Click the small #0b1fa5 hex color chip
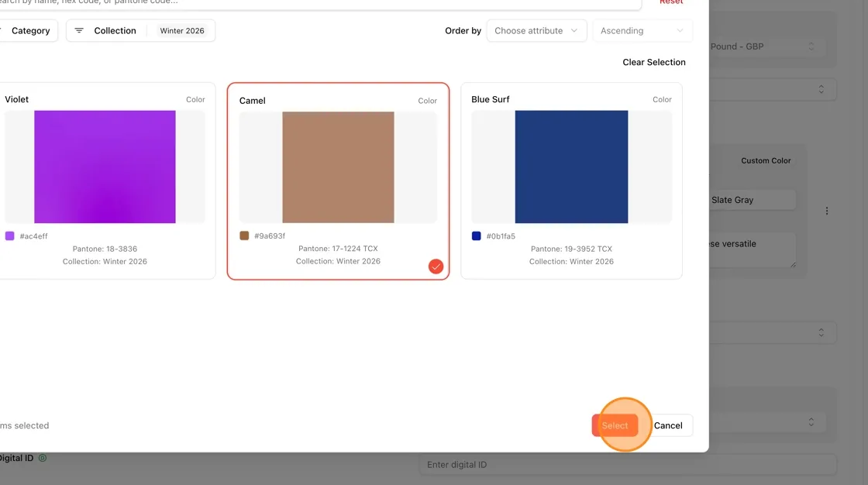The height and width of the screenshot is (485, 868). click(x=476, y=236)
